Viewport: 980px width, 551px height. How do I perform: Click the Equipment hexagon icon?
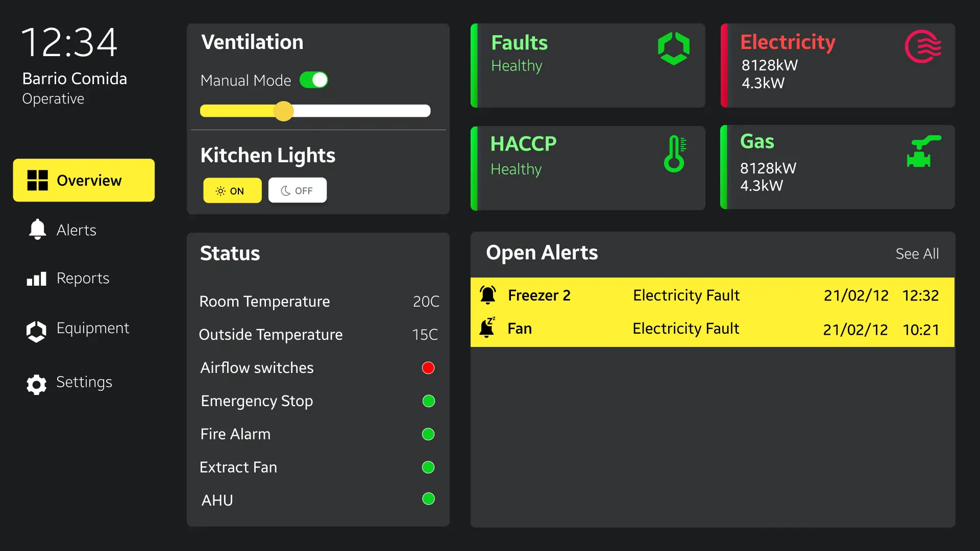click(x=35, y=328)
